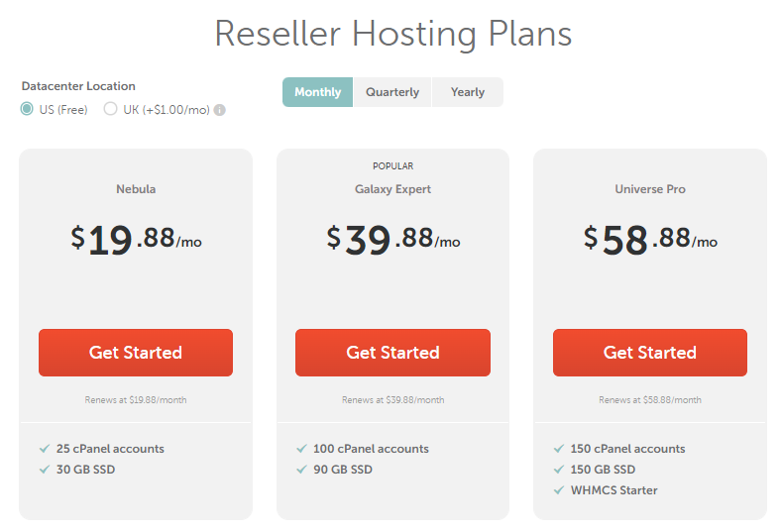This screenshot has width=781, height=532.
Task: Get Started with the Nebula plan
Action: (x=136, y=353)
